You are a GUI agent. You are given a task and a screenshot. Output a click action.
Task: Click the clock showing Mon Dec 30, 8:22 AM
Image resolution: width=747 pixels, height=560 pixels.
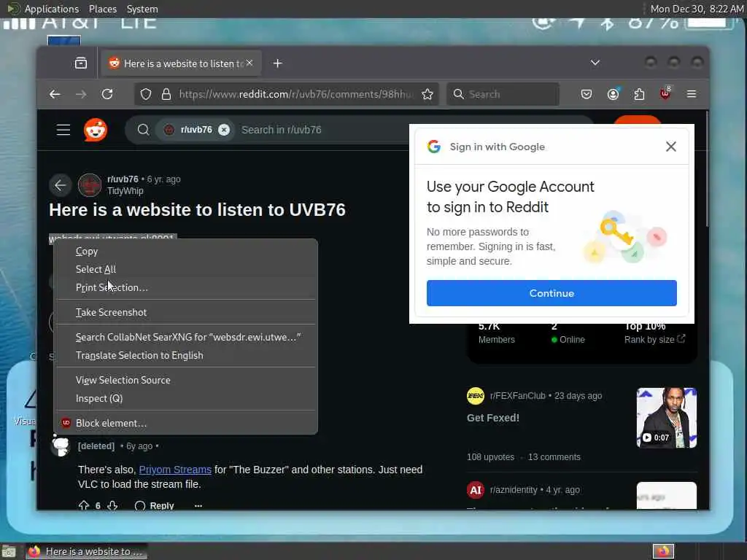[697, 9]
